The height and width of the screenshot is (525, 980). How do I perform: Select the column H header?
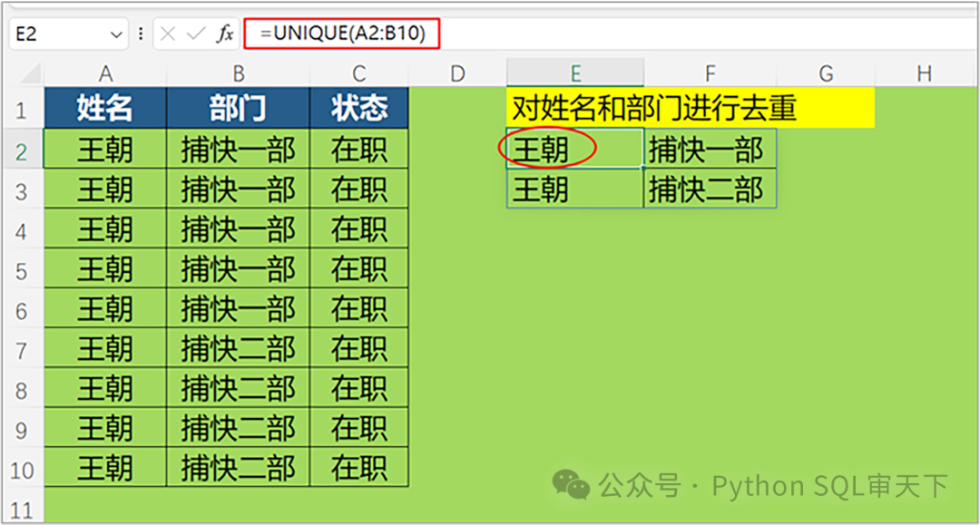(924, 73)
